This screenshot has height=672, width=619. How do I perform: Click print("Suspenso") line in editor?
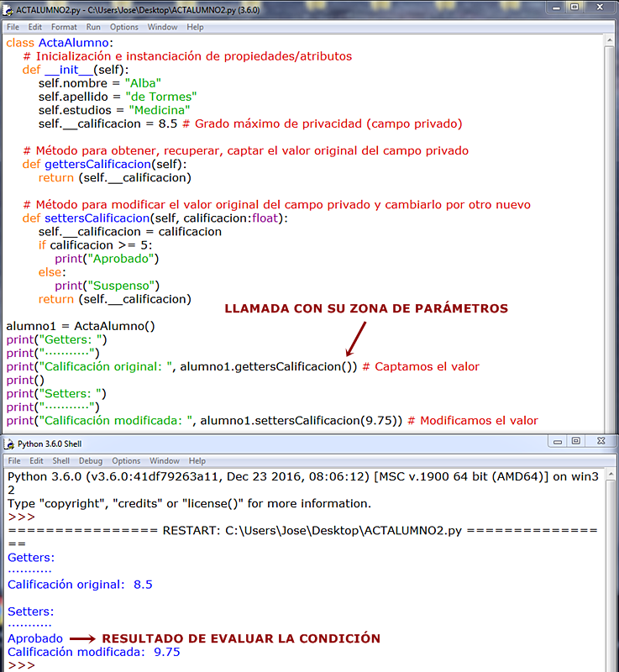tap(108, 286)
